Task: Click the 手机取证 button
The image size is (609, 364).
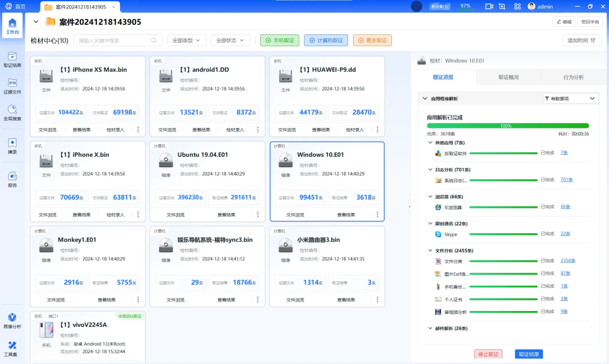Action: coord(280,41)
